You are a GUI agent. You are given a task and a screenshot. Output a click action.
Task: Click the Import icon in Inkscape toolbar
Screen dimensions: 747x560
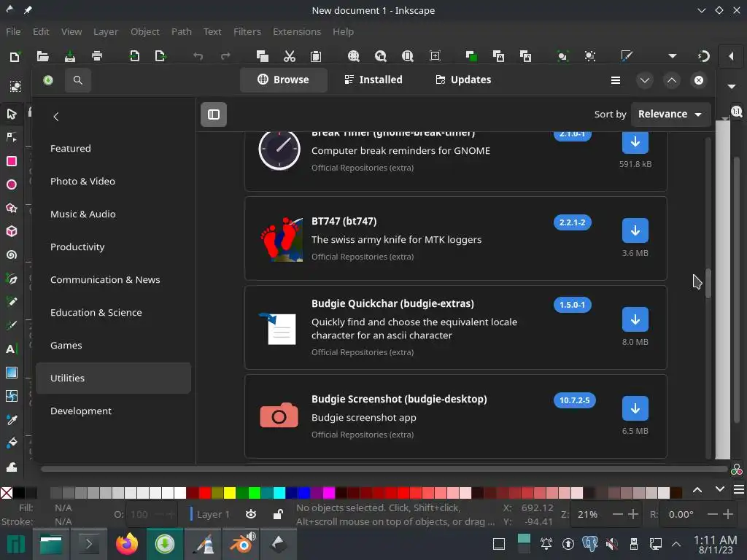click(134, 56)
